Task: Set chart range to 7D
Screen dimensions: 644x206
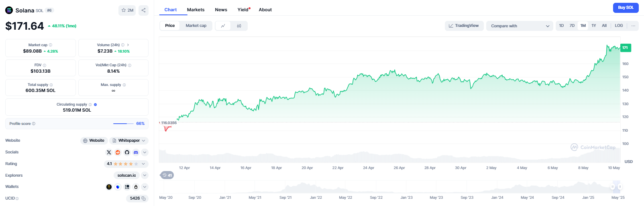Action: pyautogui.click(x=572, y=26)
